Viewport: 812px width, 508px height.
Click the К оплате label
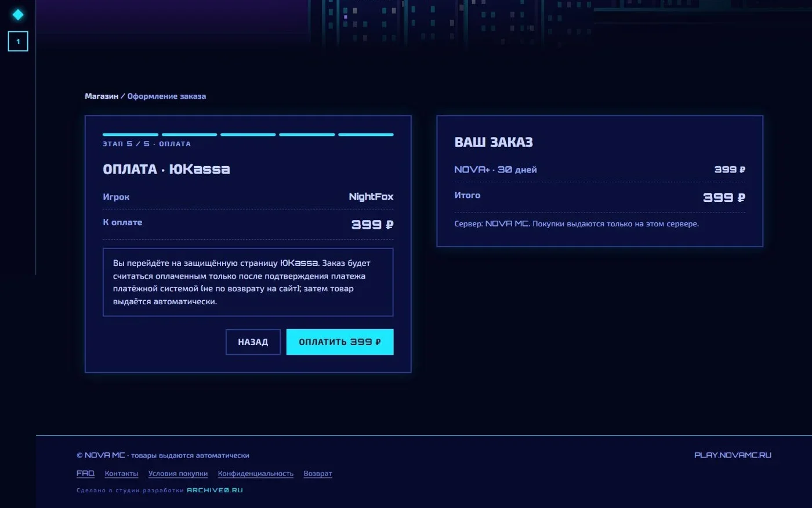coord(122,222)
